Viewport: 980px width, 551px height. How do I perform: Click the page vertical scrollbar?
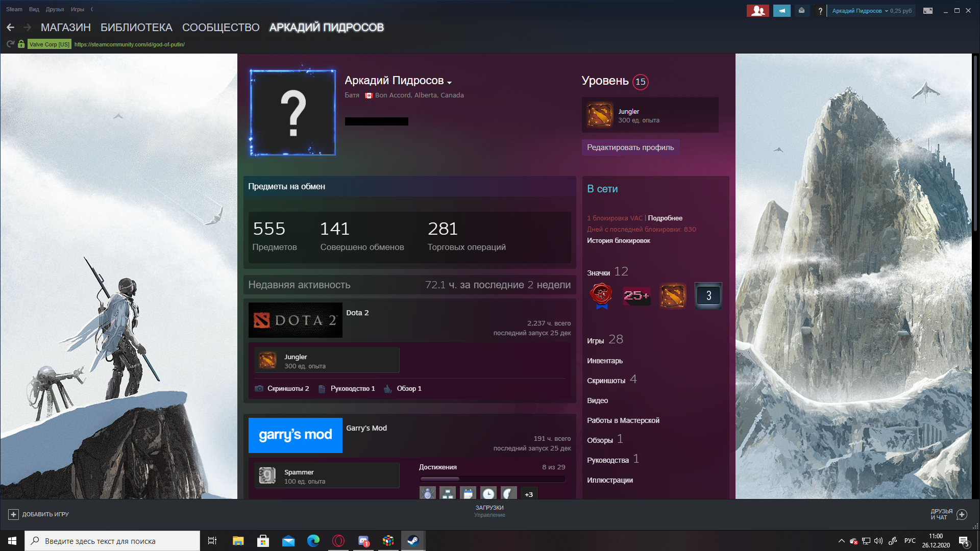(975, 143)
